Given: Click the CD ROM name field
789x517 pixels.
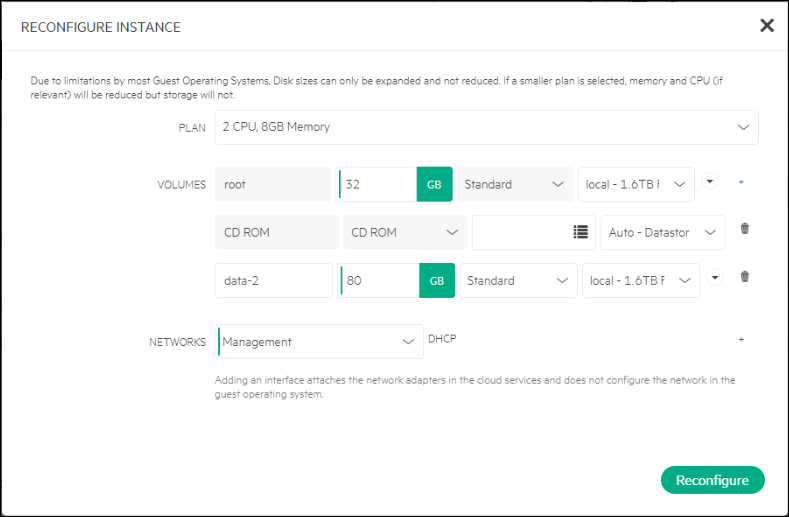Looking at the screenshot, I should coord(276,233).
